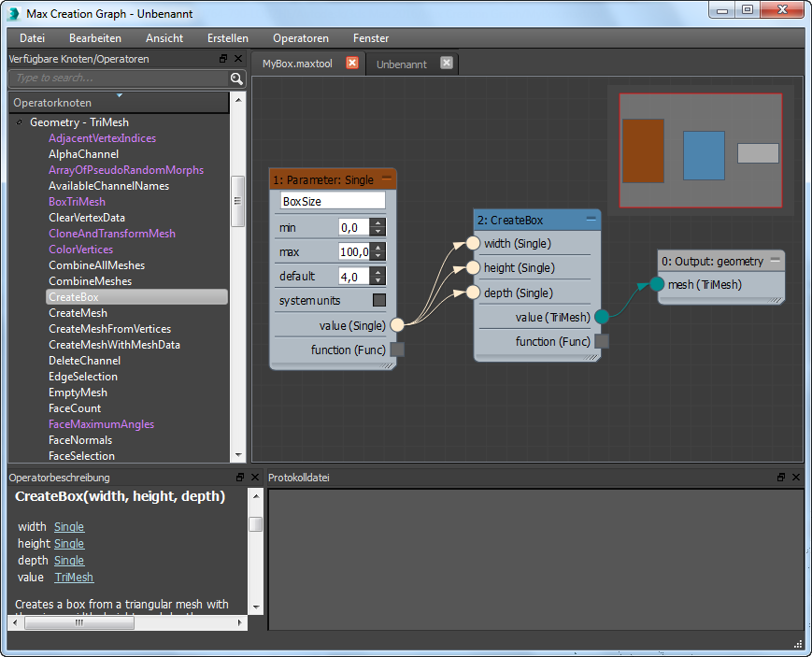Viewport: 812px width, 657px height.
Task: Click the min value field
Action: (354, 227)
